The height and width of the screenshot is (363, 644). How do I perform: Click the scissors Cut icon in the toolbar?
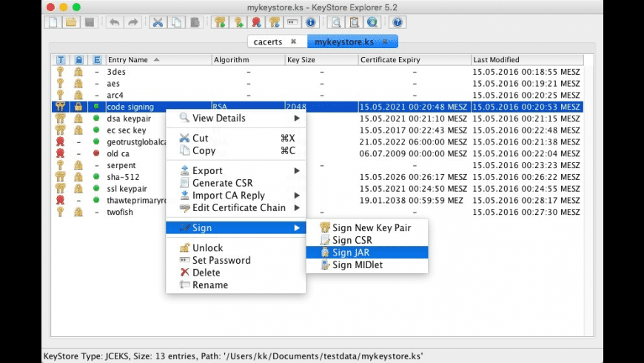pos(158,22)
